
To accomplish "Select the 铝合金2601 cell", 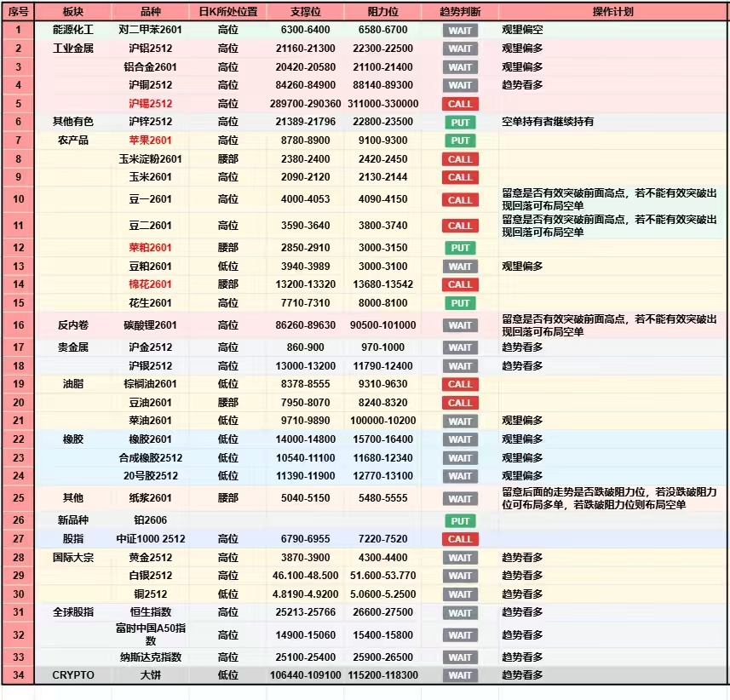I will pyautogui.click(x=151, y=67).
